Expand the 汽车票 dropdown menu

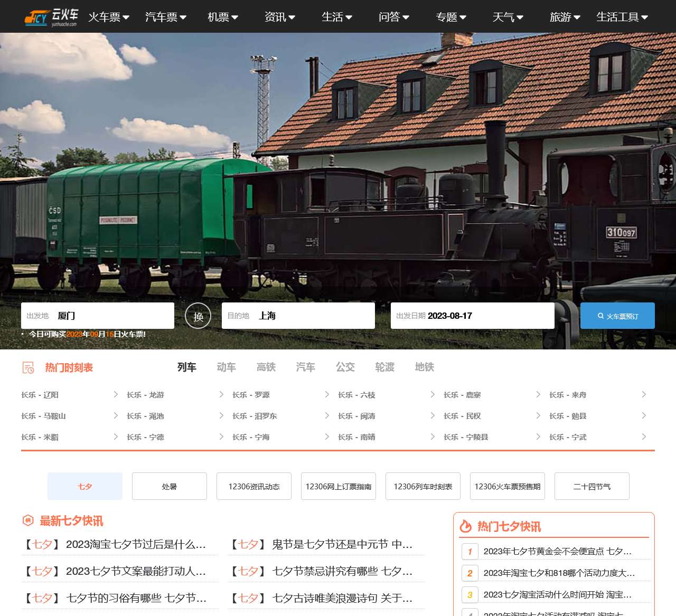tap(166, 17)
